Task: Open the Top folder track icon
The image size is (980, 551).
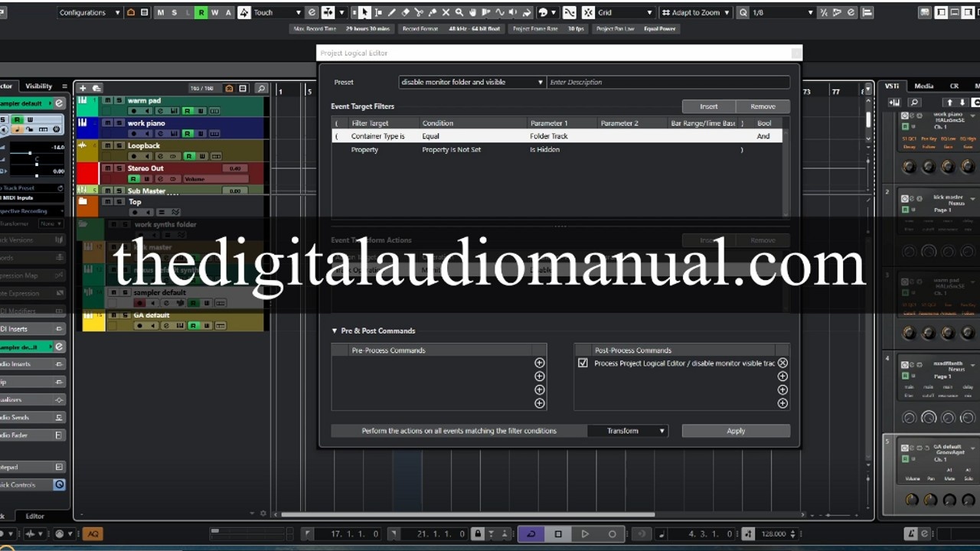Action: pyautogui.click(x=82, y=202)
